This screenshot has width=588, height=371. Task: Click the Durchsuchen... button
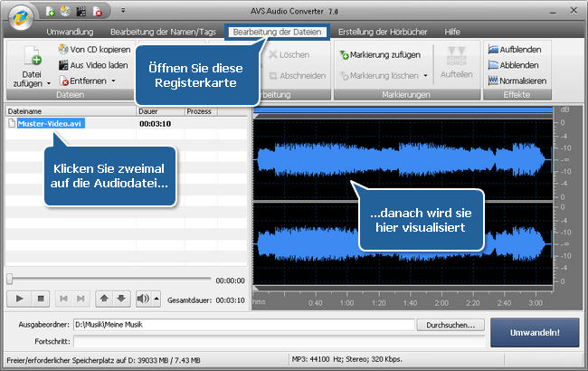[x=450, y=325]
